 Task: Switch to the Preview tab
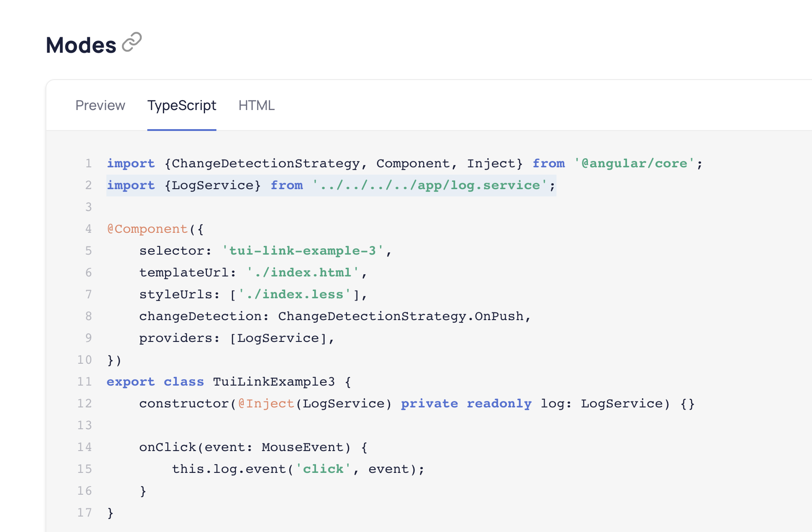tap(100, 105)
